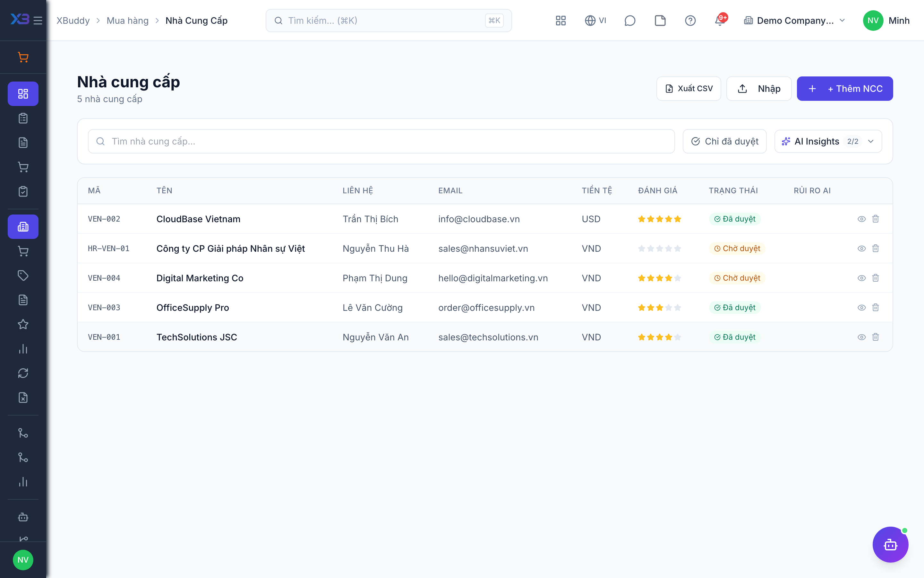
Task: Delete the TechSolutions JSC supplier row
Action: tap(876, 337)
